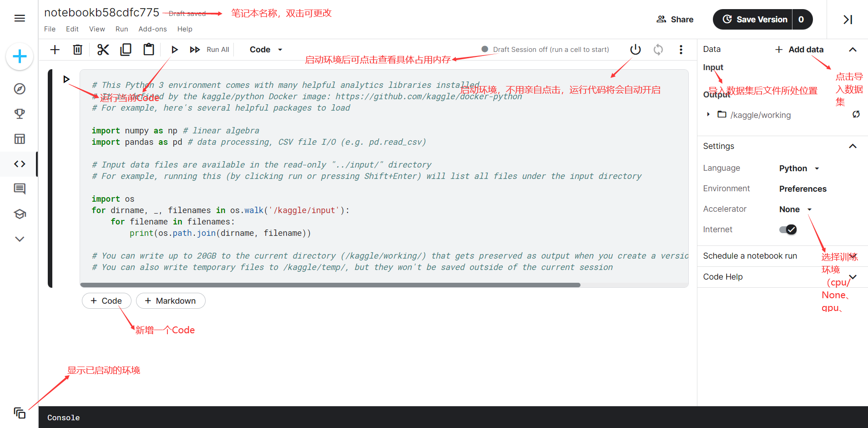Open the File menu
The height and width of the screenshot is (428, 868).
coord(50,29)
